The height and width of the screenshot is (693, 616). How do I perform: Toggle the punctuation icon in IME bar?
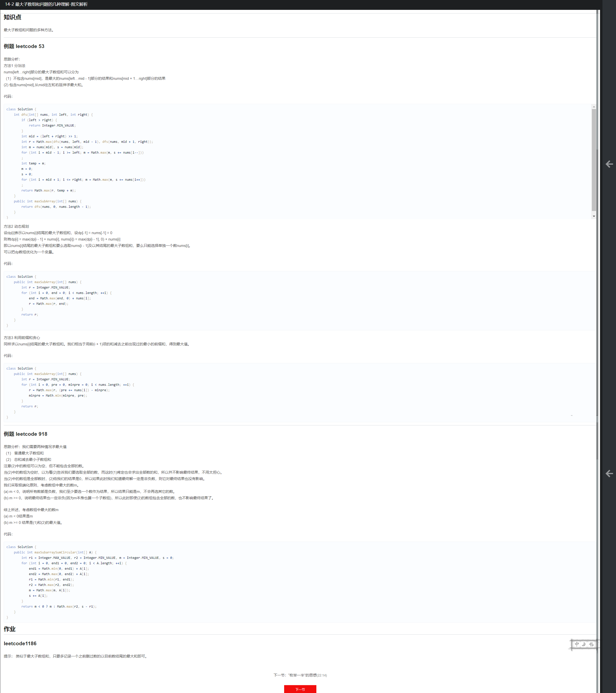591,644
